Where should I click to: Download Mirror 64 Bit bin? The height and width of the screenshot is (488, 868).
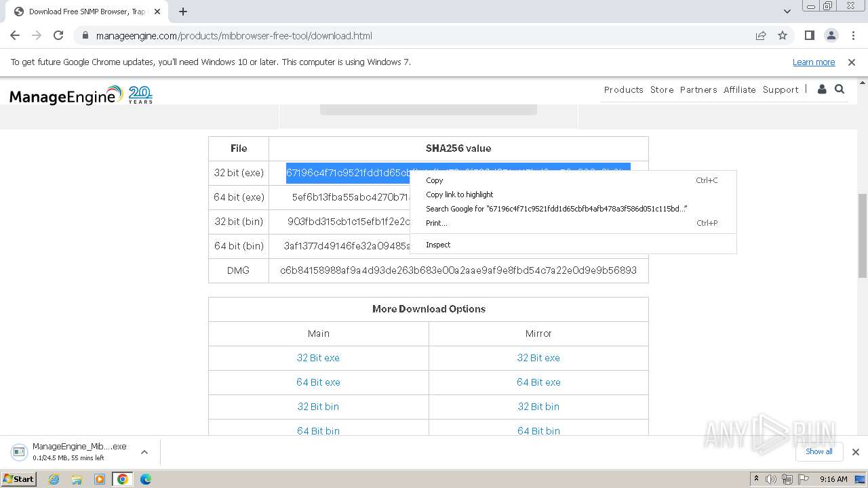tap(538, 430)
